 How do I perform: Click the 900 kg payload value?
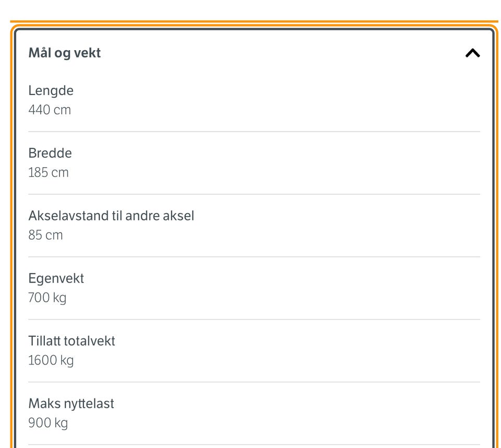[48, 423]
